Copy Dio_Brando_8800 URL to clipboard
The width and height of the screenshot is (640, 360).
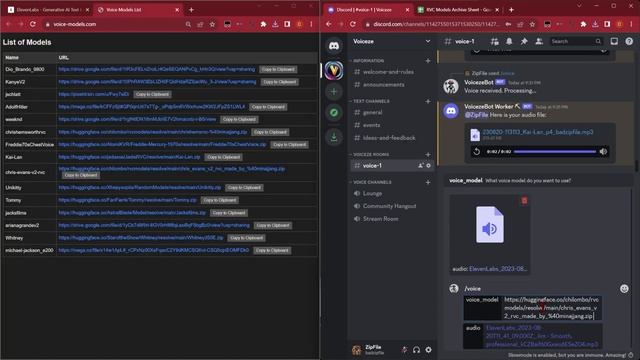tap(278, 69)
